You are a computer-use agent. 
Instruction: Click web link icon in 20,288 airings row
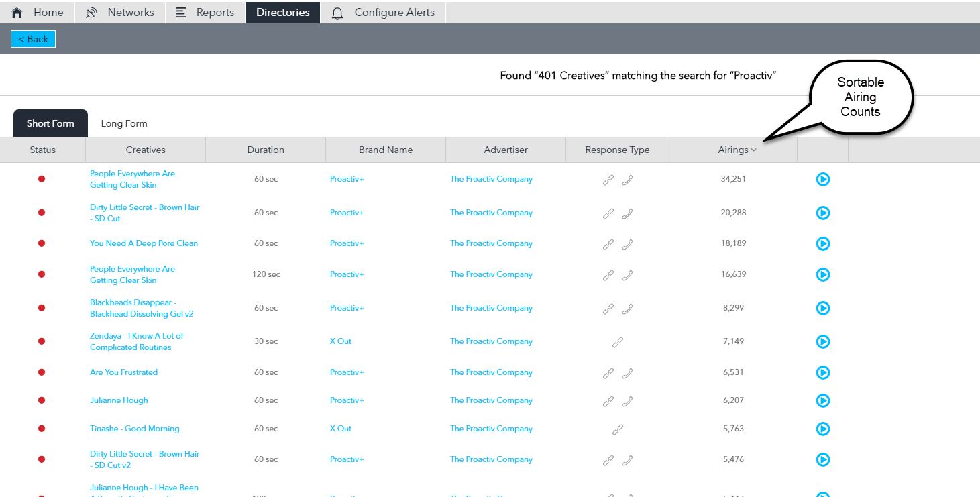[608, 213]
